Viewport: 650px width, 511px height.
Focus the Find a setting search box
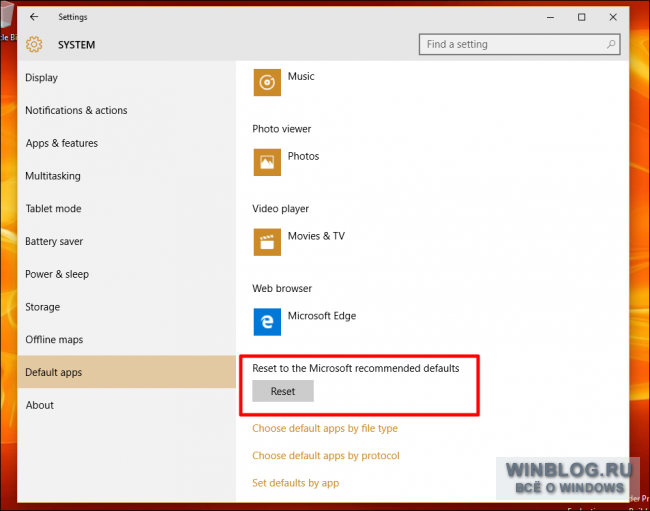click(x=519, y=44)
